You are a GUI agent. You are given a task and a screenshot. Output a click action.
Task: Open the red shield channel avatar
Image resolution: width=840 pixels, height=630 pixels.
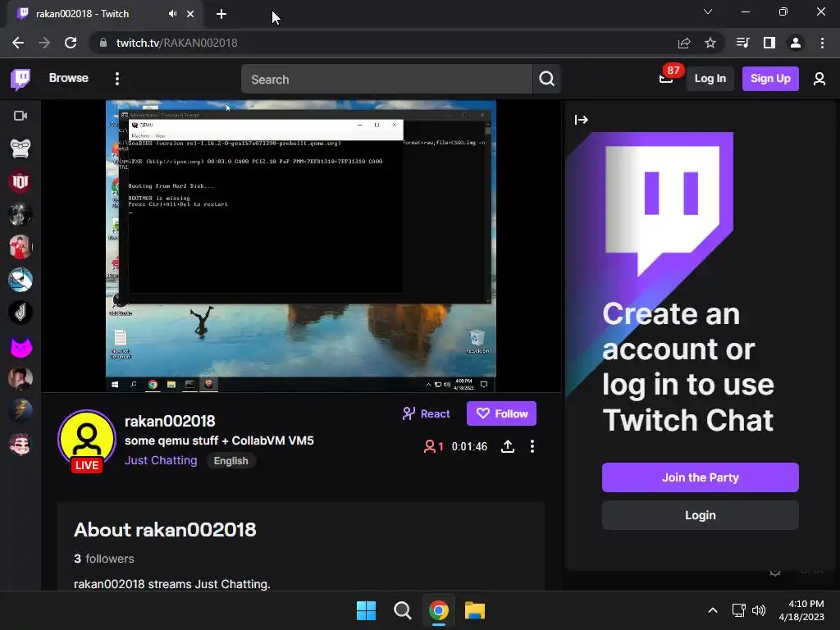[21, 181]
